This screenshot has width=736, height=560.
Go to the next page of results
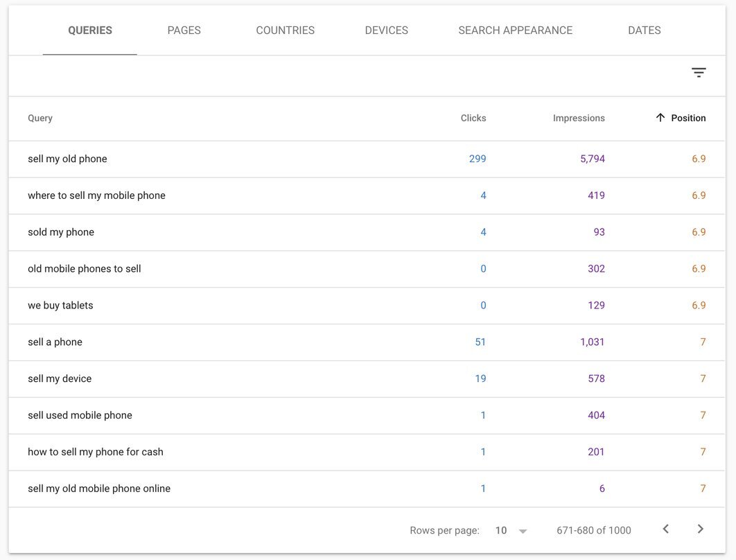(700, 530)
